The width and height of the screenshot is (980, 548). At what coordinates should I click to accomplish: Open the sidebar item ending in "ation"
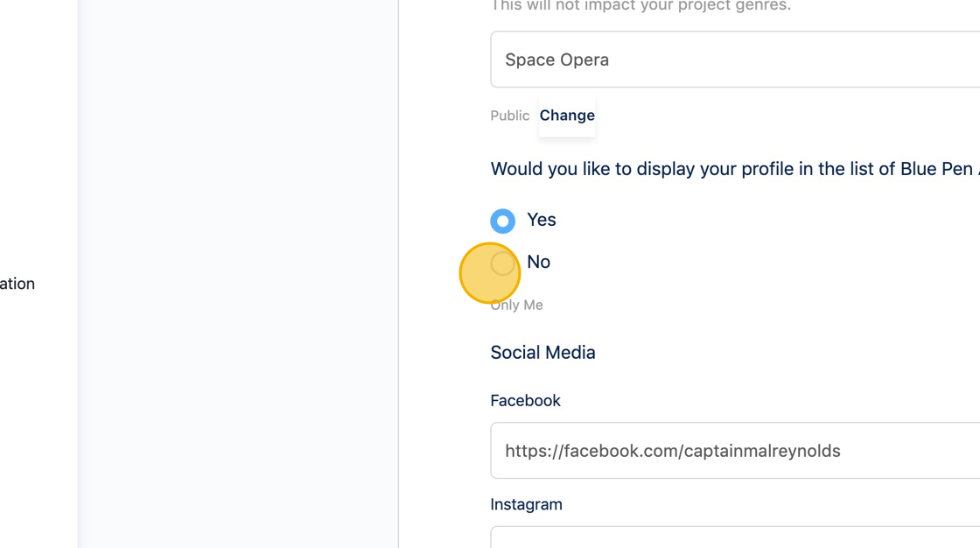pos(17,284)
